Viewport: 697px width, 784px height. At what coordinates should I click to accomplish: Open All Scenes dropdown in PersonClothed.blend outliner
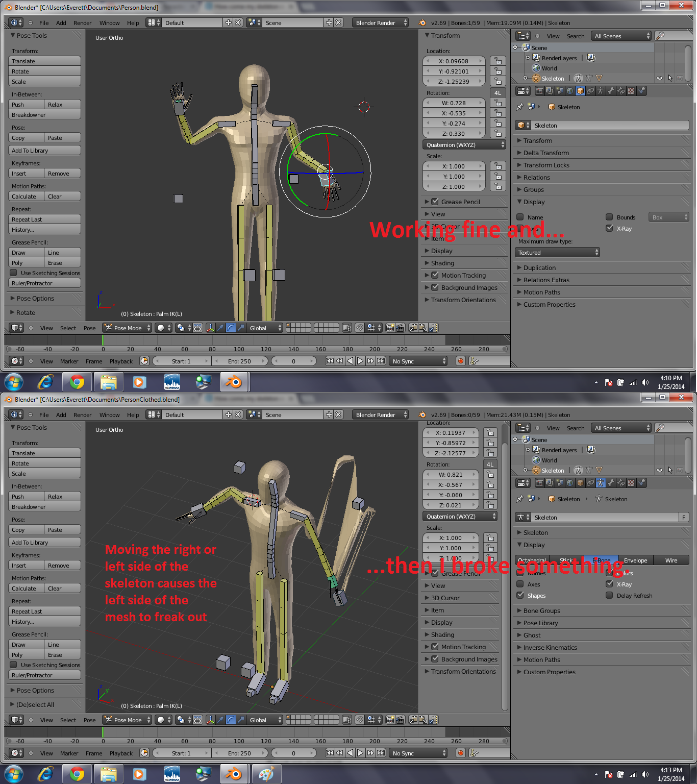[621, 428]
